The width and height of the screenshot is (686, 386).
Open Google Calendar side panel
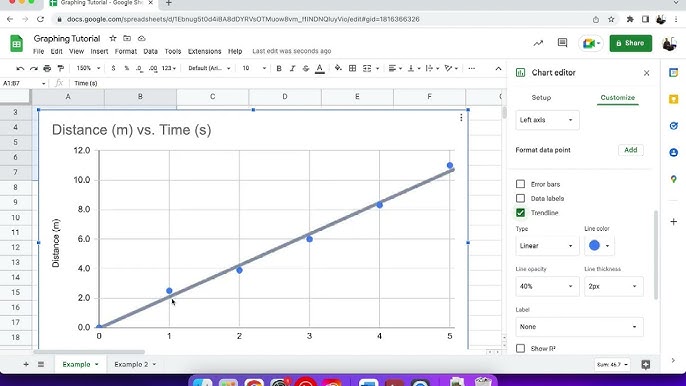673,73
